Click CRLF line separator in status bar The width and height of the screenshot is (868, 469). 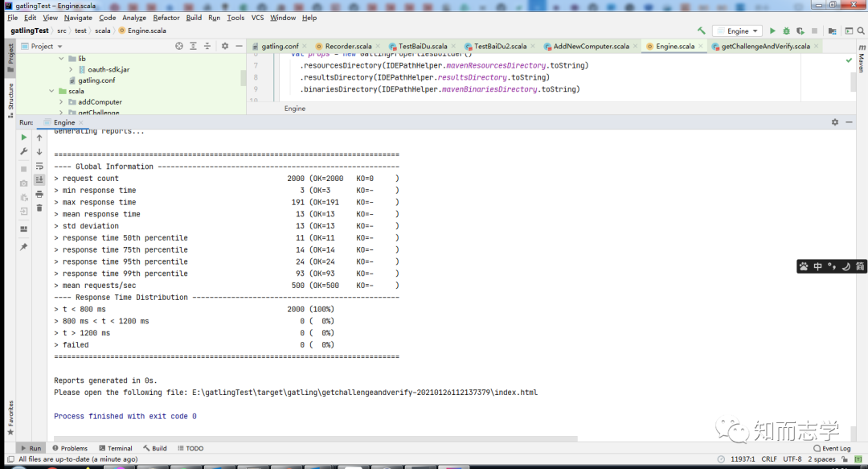coord(769,459)
